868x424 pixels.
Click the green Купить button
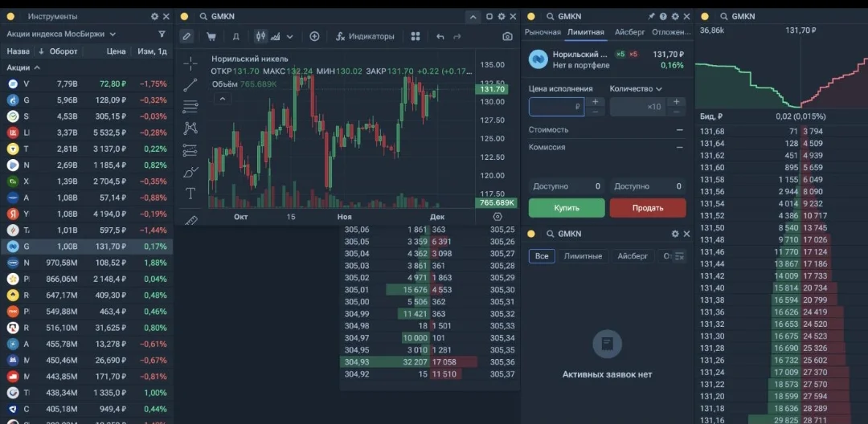(x=567, y=208)
